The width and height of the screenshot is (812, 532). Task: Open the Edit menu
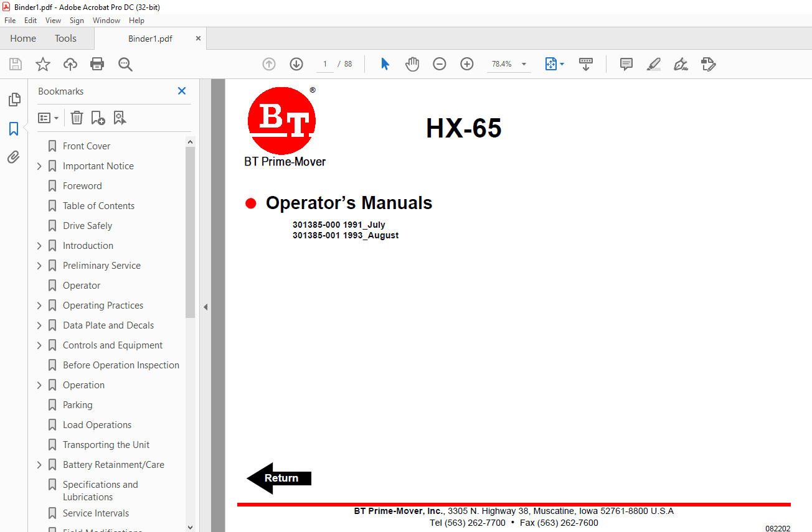pos(31,21)
